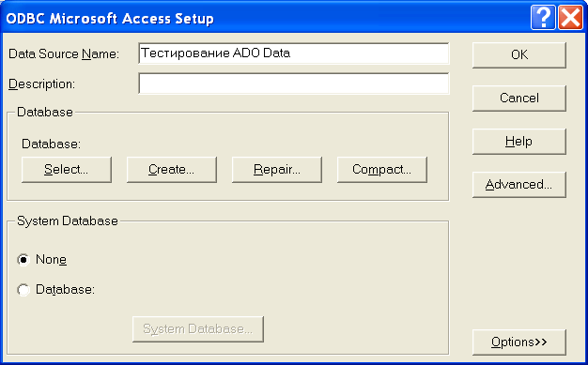The width and height of the screenshot is (588, 365).
Task: Focus the Data Source Name text field
Action: tap(294, 53)
